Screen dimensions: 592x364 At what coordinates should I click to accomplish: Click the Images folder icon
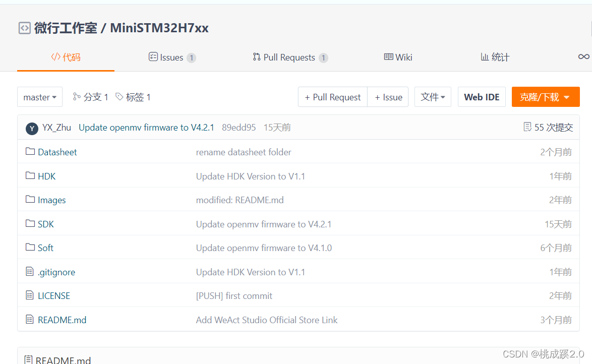pos(30,199)
